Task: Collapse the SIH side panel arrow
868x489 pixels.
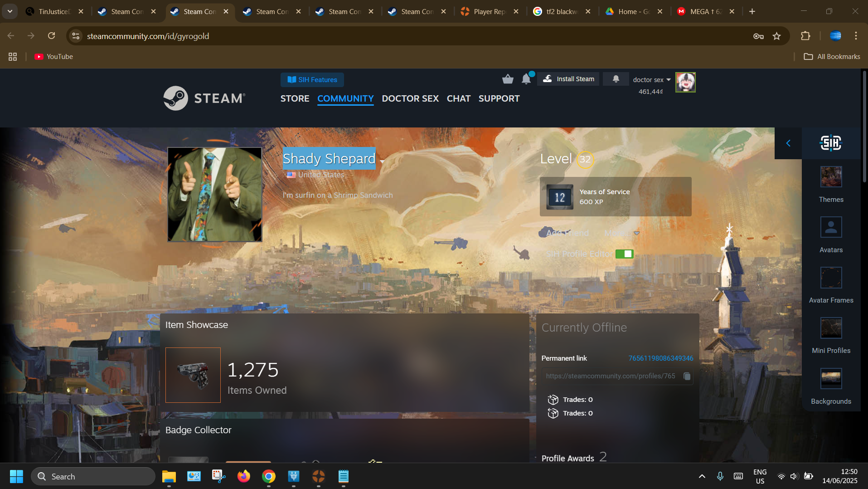Action: pyautogui.click(x=788, y=143)
